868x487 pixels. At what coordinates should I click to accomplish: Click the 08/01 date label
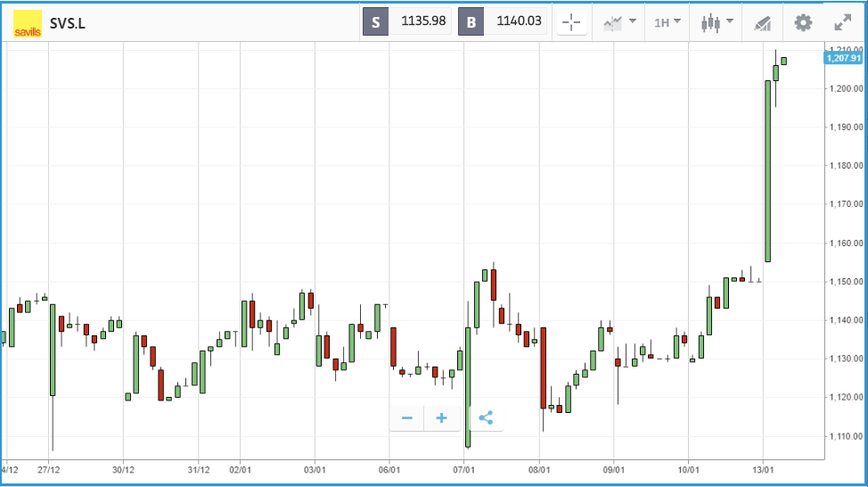[539, 470]
